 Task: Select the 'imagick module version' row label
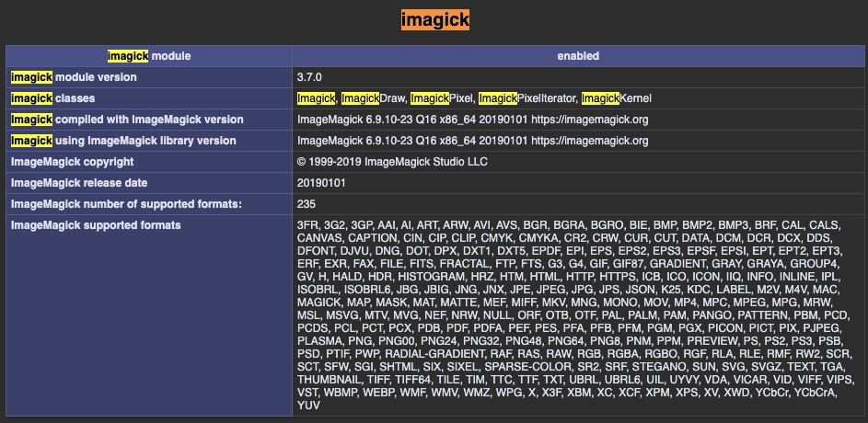point(74,77)
